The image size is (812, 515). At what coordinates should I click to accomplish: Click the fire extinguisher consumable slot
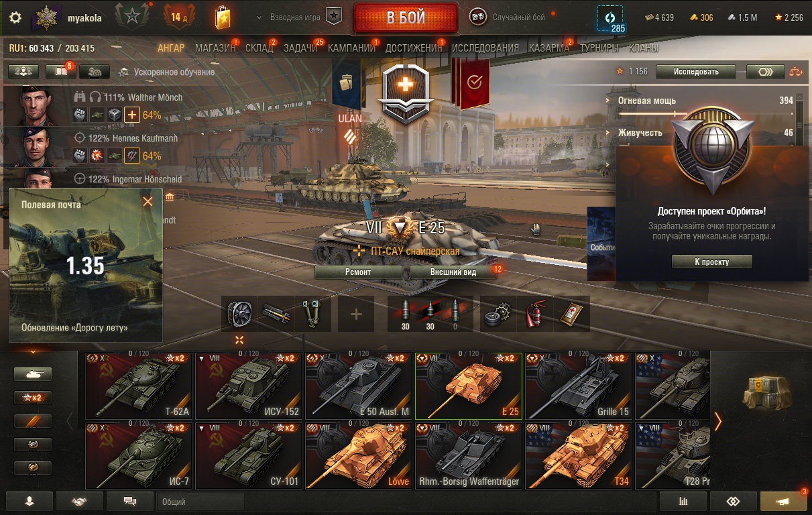[535, 314]
